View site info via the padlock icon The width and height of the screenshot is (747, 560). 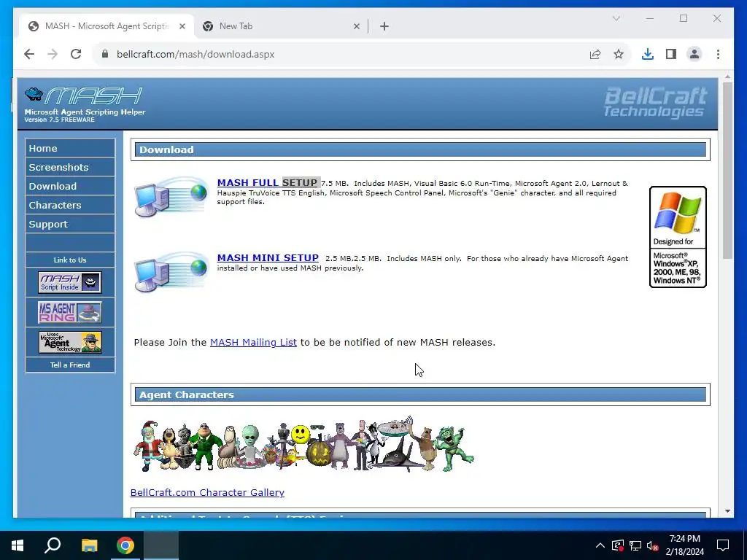pyautogui.click(x=105, y=54)
